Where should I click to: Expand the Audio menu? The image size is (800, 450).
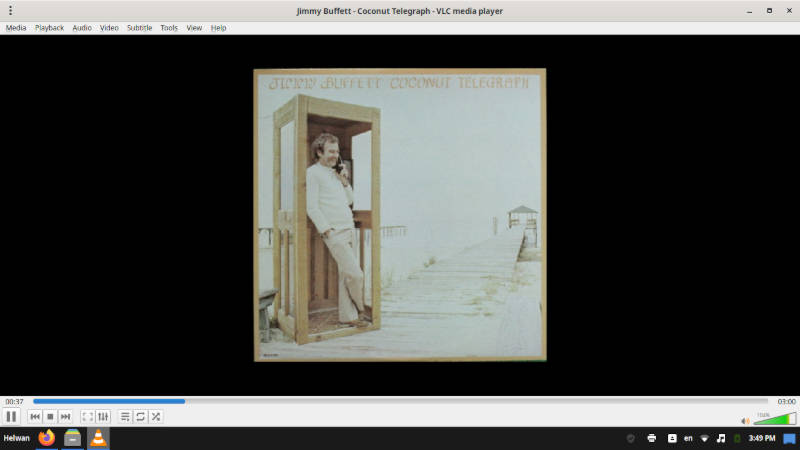tap(82, 28)
